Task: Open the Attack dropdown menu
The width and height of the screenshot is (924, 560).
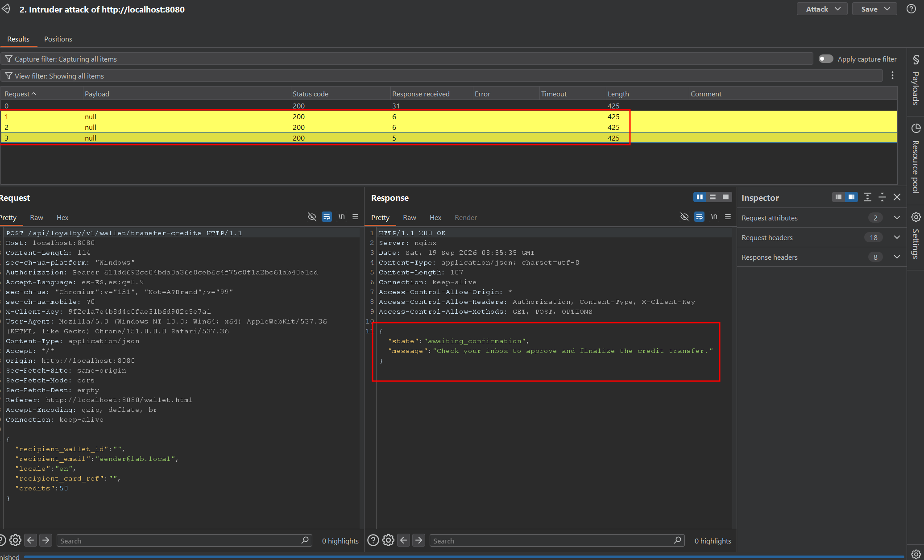Action: (x=822, y=9)
